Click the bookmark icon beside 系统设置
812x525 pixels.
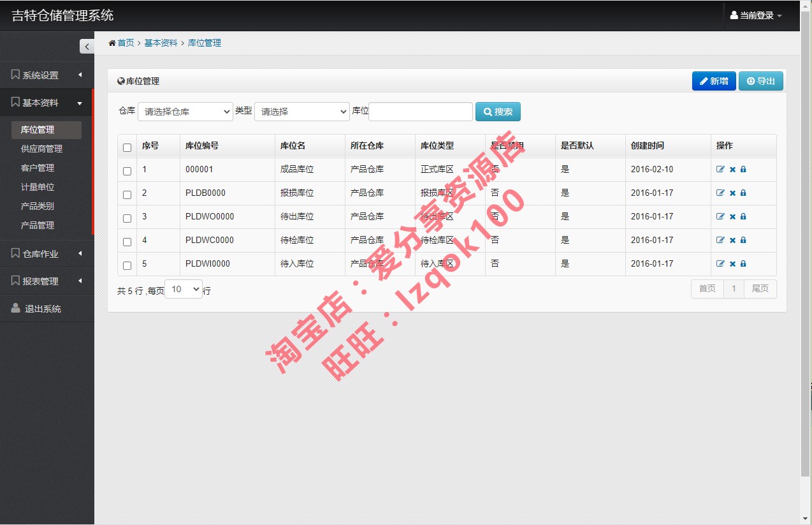pyautogui.click(x=15, y=75)
